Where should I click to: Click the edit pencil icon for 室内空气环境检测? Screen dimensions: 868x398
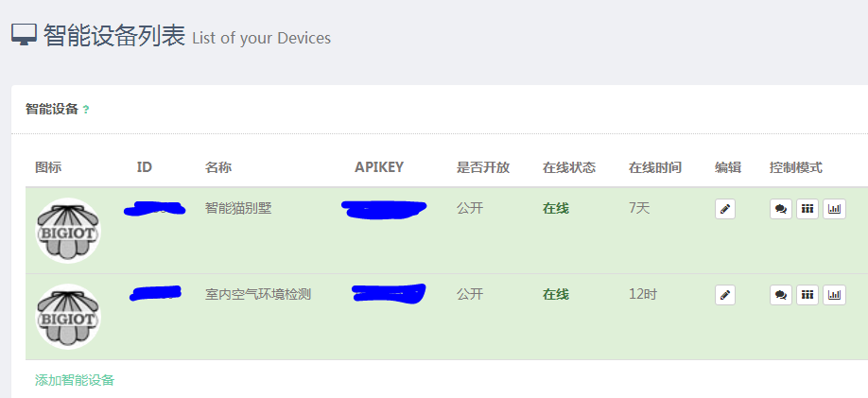[x=724, y=295]
